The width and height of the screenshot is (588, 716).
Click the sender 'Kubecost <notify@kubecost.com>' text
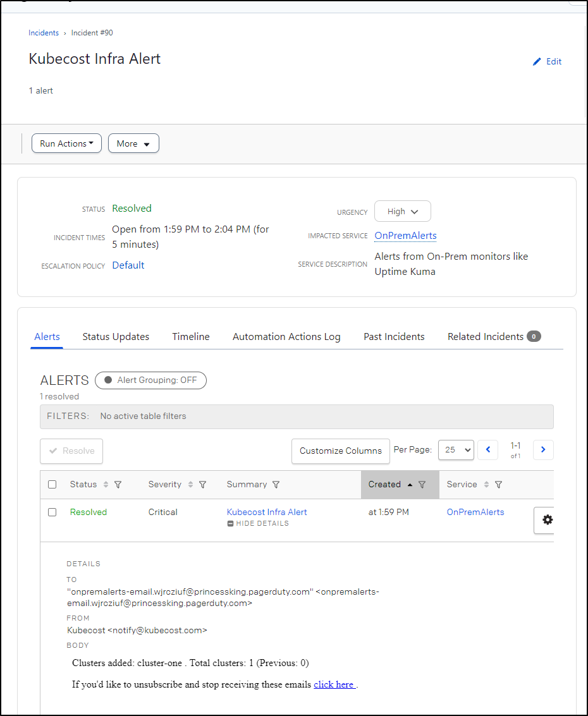coord(137,630)
